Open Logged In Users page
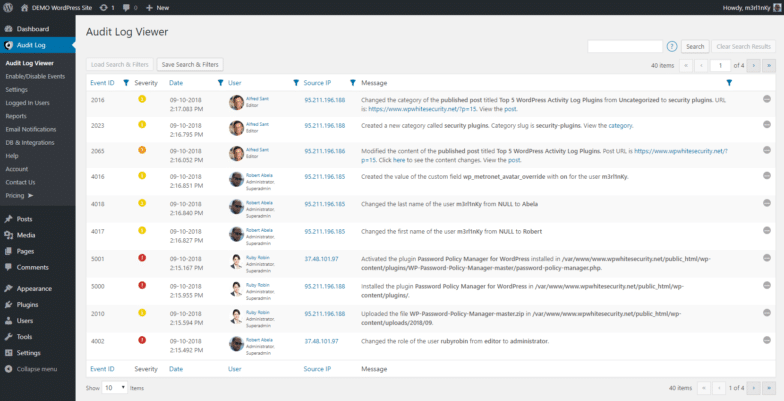 (28, 102)
